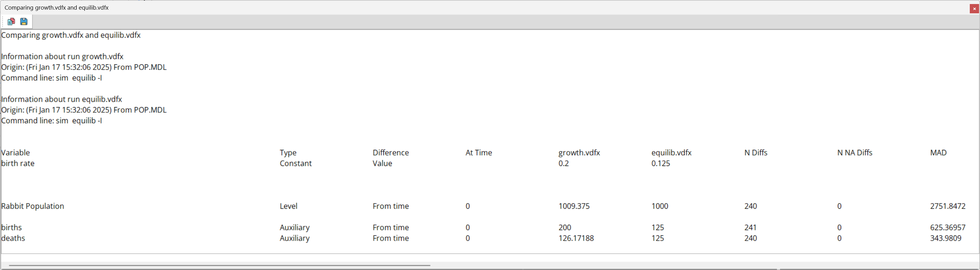Click the 'MAD' column header
The image size is (980, 270).
coord(938,153)
